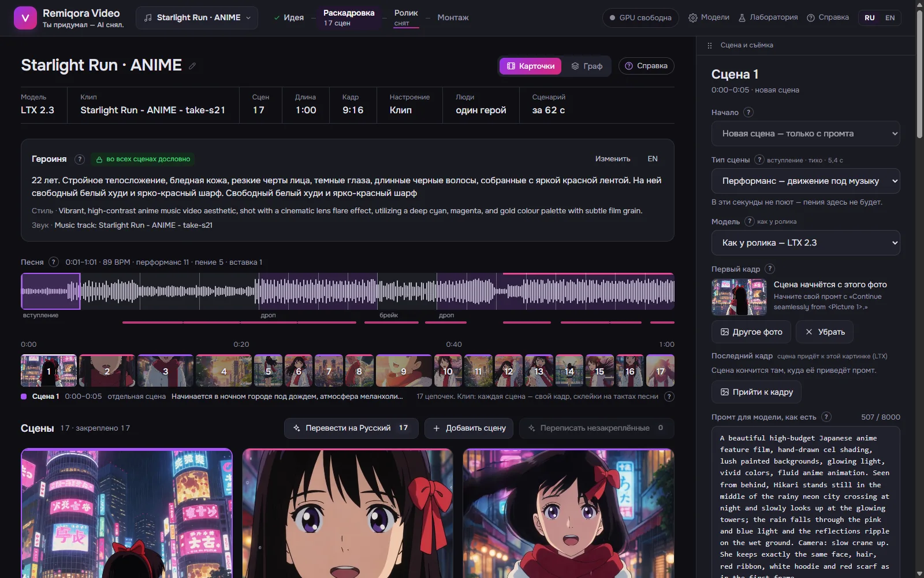
Task: Open the Перформанс — движение под музыку dropdown
Action: click(x=806, y=181)
